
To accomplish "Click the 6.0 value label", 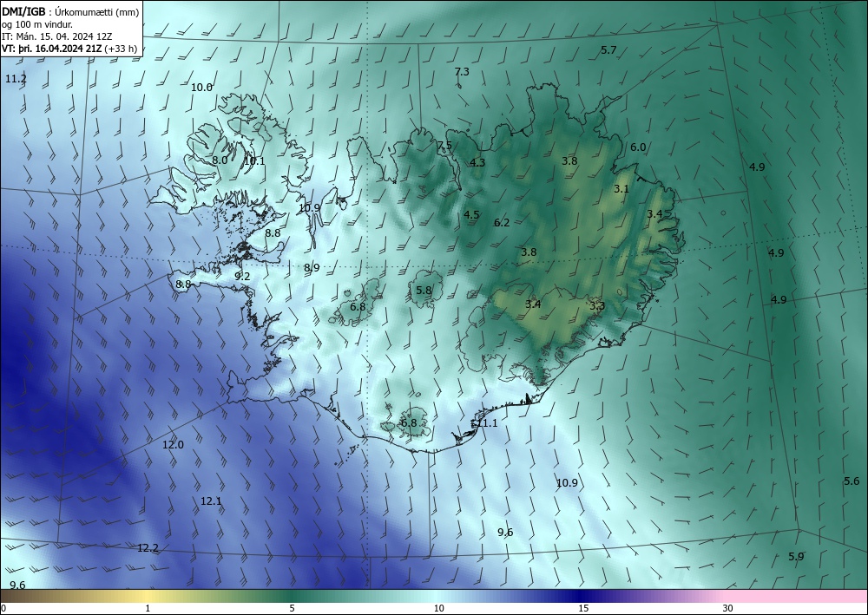I will point(638,147).
